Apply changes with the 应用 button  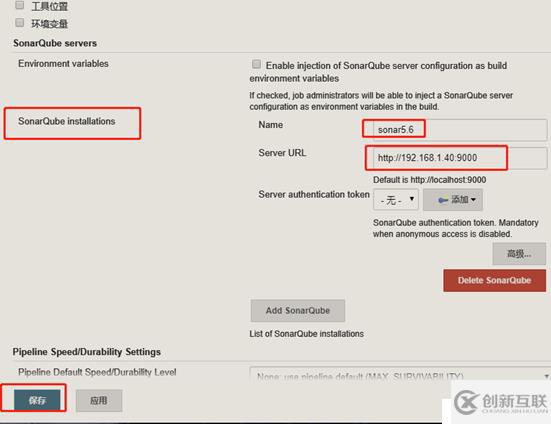point(99,400)
